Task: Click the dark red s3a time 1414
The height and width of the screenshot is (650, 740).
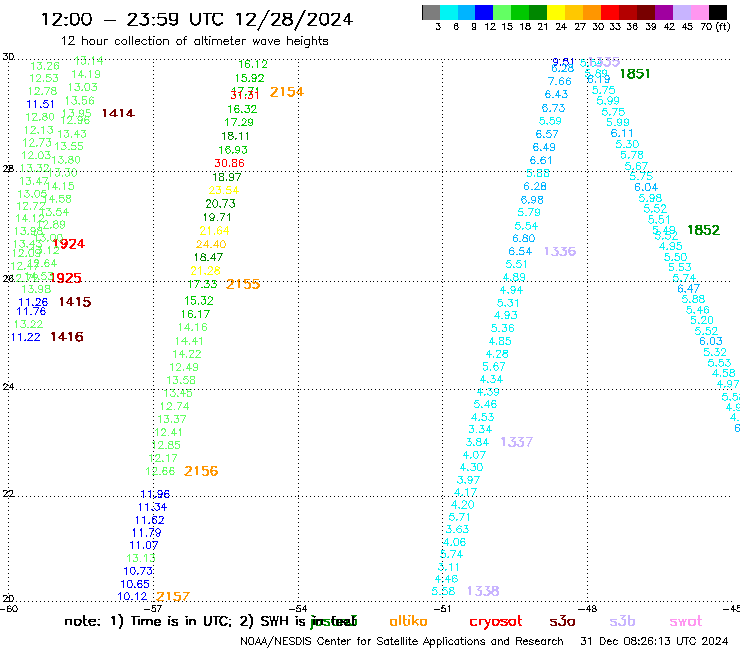Action: [118, 113]
